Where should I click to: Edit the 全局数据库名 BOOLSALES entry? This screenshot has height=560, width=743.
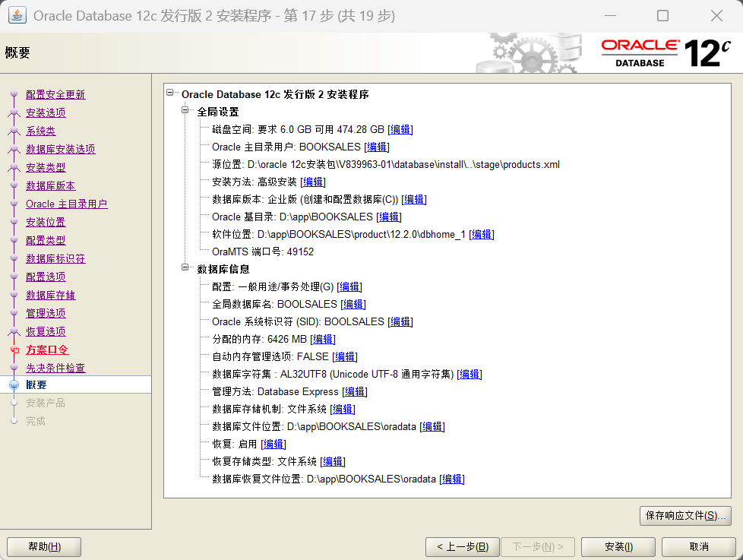(x=353, y=304)
